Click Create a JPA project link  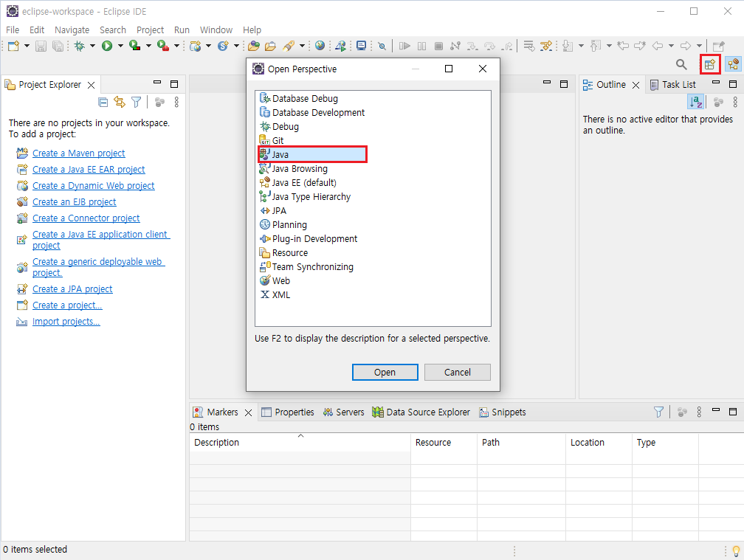[x=72, y=288]
